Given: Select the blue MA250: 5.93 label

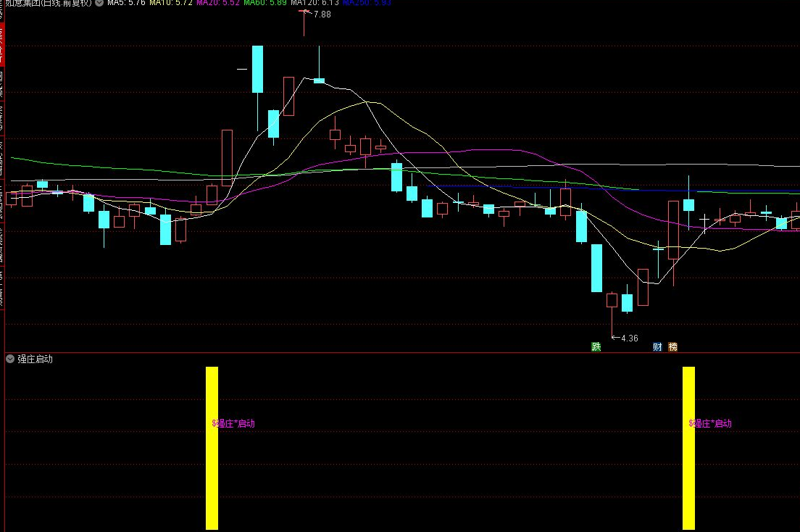Looking at the screenshot, I should coord(367,3).
